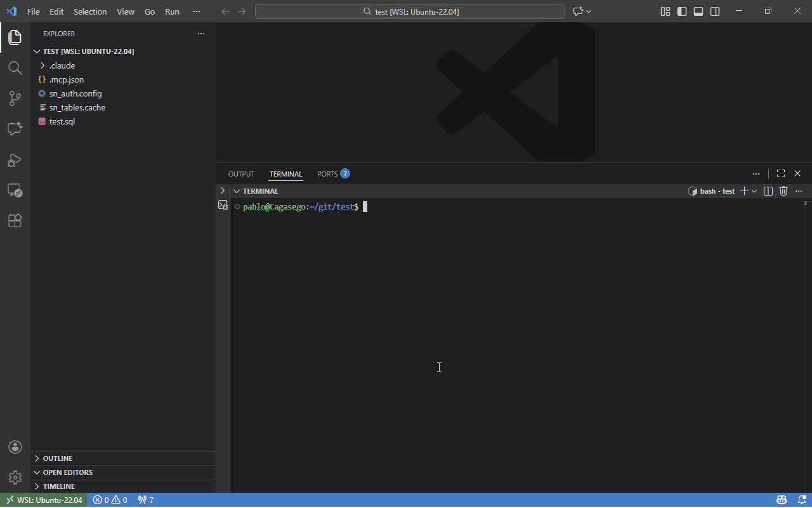
Task: Open the Manage gear icon
Action: pyautogui.click(x=15, y=477)
